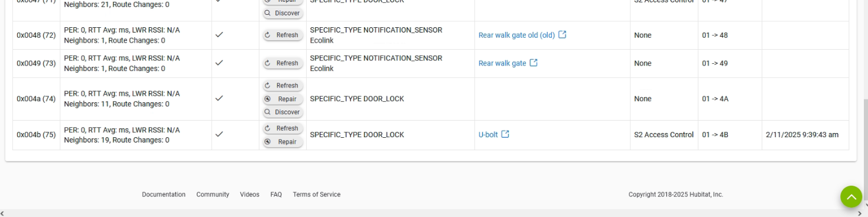Viewport: 868px width, 217px height.
Task: Open the Rear walk gate device link
Action: (502, 63)
